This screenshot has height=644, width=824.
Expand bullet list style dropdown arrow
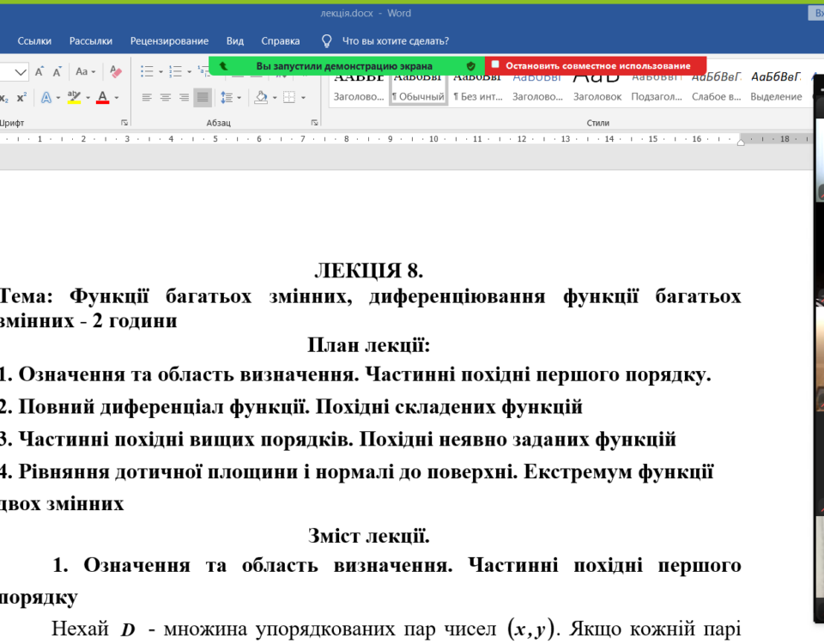pos(161,72)
